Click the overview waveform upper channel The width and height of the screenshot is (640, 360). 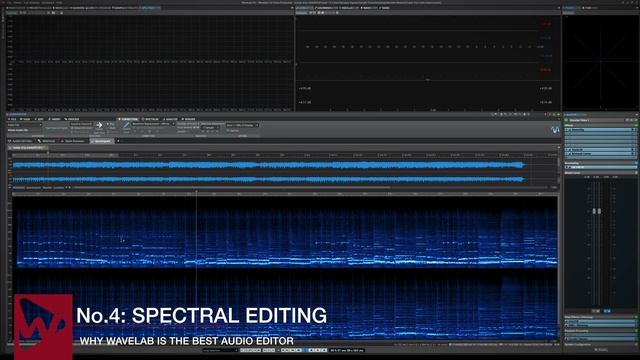click(x=269, y=165)
